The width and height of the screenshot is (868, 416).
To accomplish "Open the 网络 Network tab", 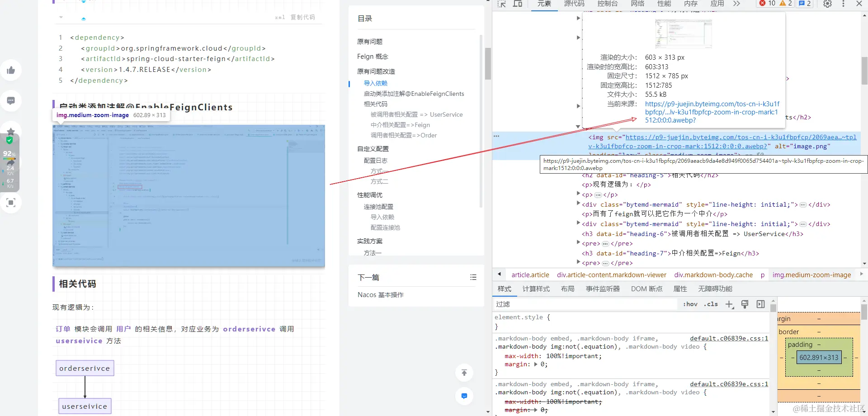I will pyautogui.click(x=637, y=4).
